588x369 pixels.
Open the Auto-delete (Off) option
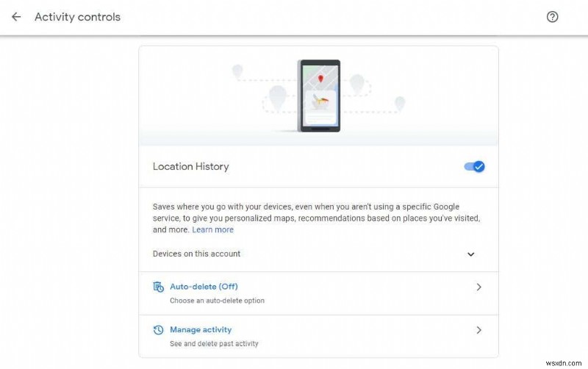[204, 287]
